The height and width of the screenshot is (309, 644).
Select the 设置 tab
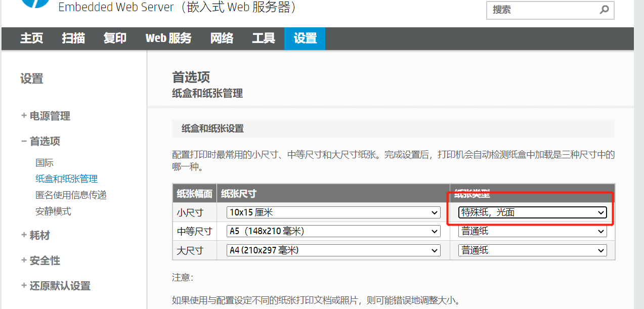[x=304, y=38]
